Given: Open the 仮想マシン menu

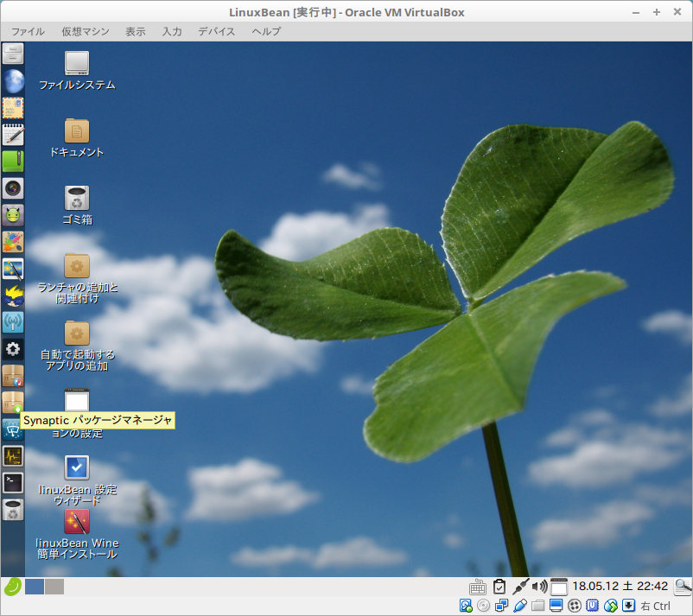Looking at the screenshot, I should pyautogui.click(x=86, y=31).
